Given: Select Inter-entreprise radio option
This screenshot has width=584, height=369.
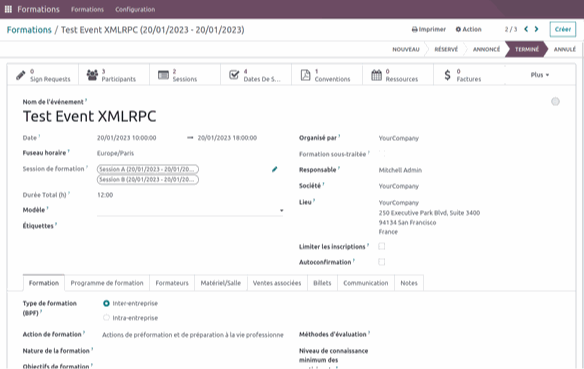Looking at the screenshot, I should pos(106,303).
